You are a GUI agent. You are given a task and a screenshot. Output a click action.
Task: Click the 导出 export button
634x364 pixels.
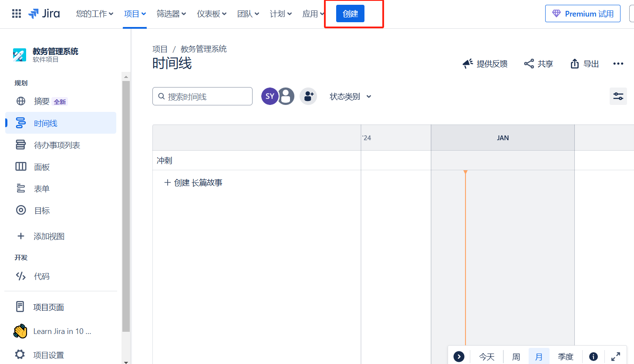click(585, 64)
